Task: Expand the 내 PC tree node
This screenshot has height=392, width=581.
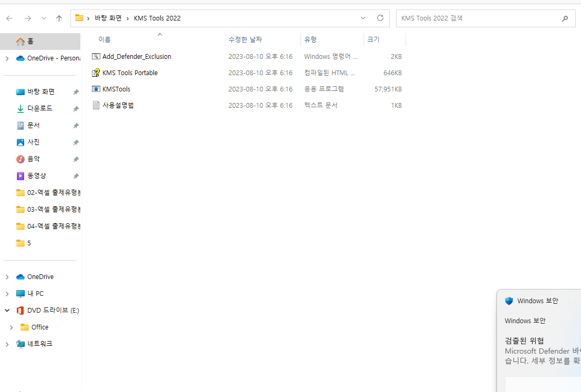Action: (7, 294)
